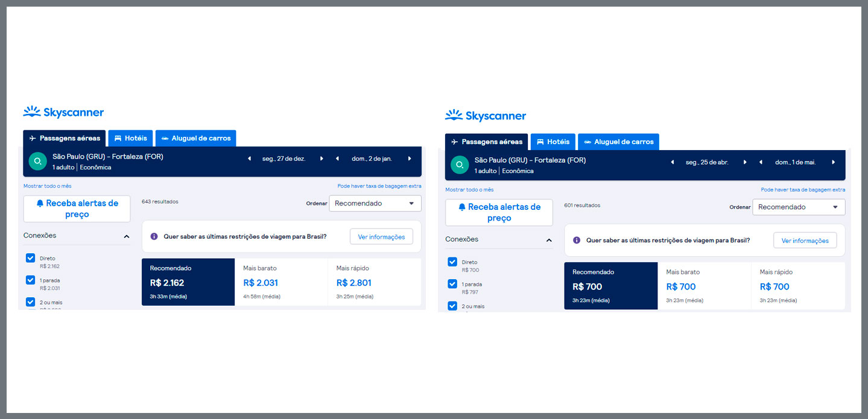The height and width of the screenshot is (419, 868).
Task: Collapse Conexões section in right panel
Action: (x=549, y=240)
